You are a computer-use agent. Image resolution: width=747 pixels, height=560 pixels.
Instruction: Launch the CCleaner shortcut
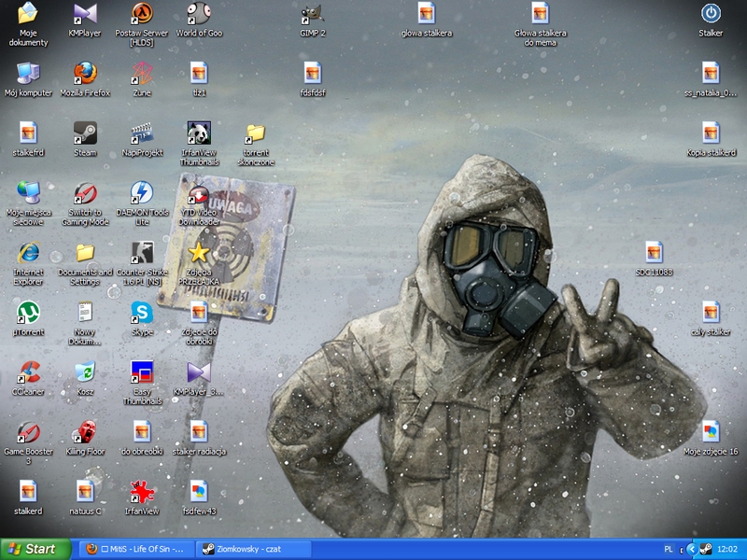[28, 371]
